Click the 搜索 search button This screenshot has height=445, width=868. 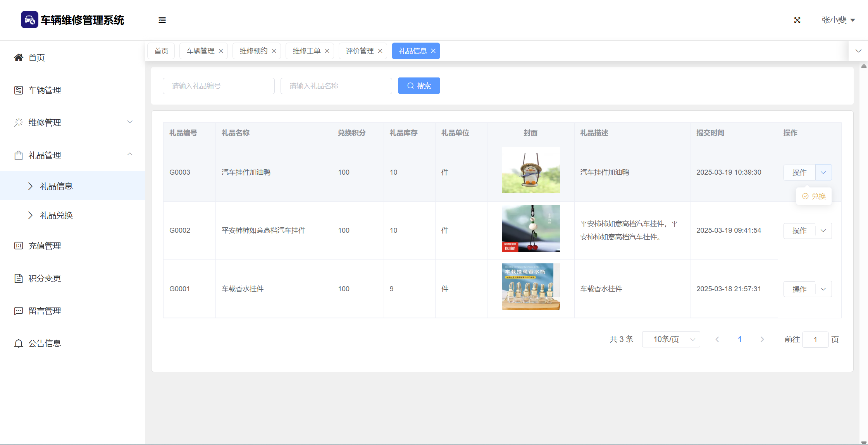[x=419, y=86]
